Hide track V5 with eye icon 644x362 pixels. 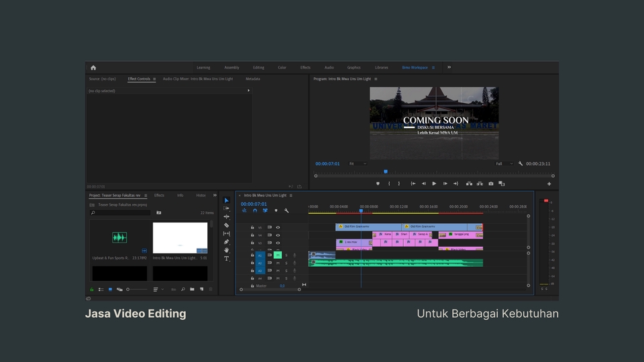click(x=278, y=227)
